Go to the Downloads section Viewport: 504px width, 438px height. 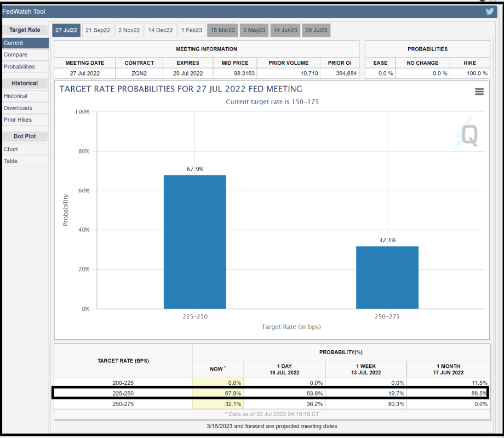click(18, 108)
